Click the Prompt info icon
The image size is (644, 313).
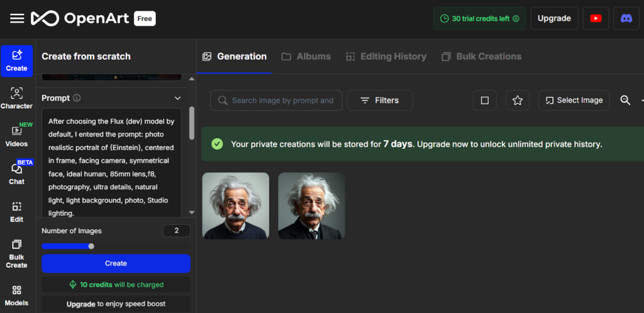tap(77, 98)
